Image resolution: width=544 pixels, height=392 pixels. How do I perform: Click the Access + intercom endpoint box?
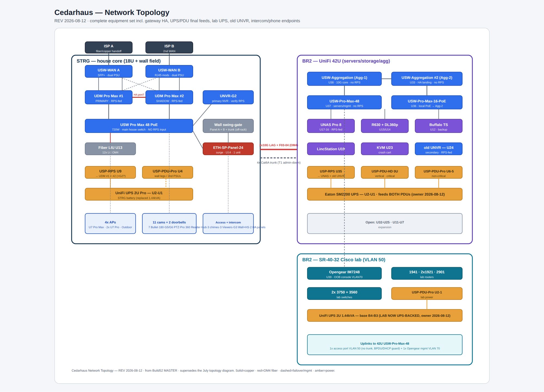pos(228,224)
